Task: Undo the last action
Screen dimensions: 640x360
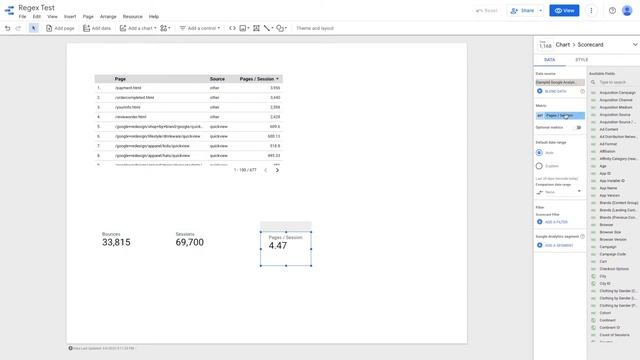Action: point(7,28)
